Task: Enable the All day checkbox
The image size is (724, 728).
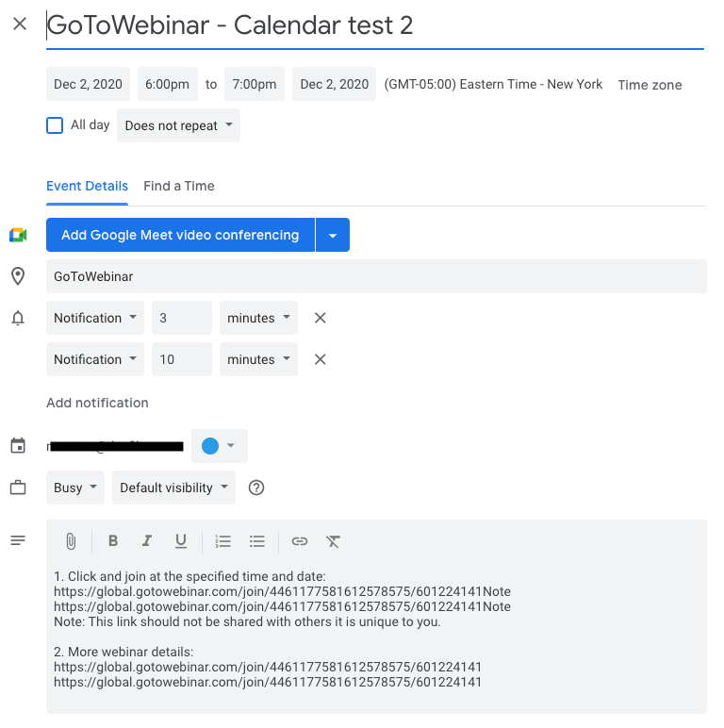Action: pos(55,124)
